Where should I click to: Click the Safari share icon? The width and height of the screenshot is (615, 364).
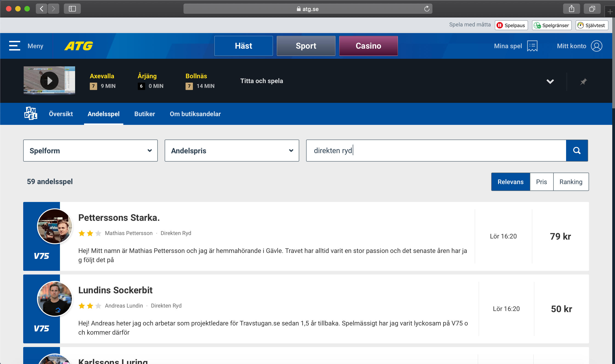pos(571,9)
